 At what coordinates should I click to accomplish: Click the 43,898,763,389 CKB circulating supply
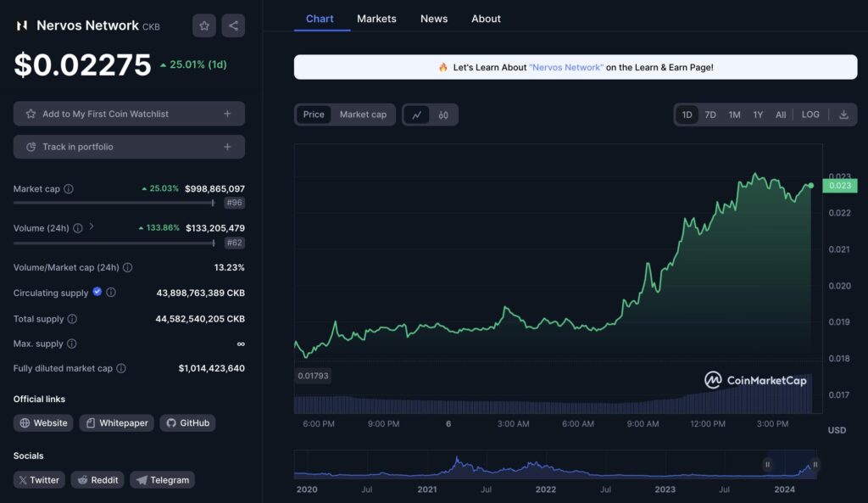point(200,293)
